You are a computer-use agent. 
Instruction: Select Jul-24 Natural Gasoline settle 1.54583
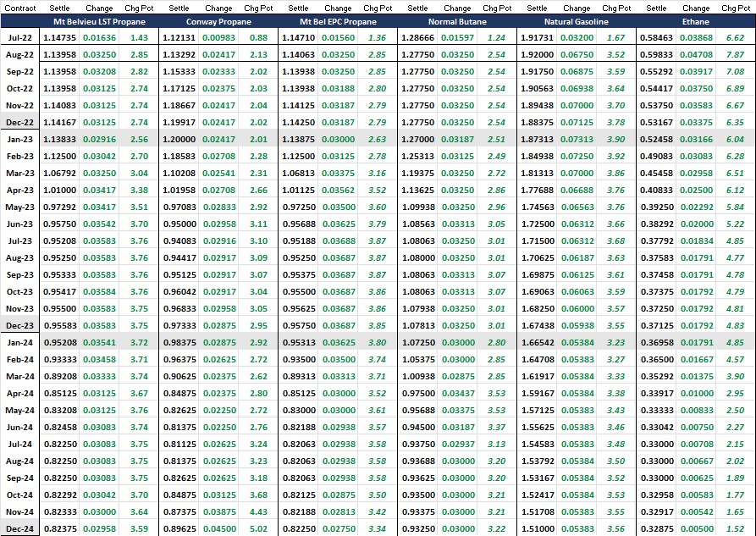point(537,444)
